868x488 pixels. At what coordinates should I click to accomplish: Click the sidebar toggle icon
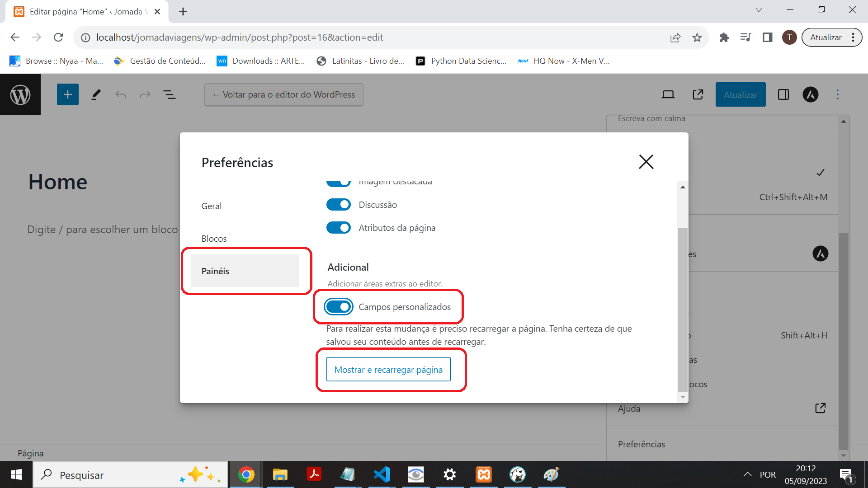pyautogui.click(x=783, y=94)
